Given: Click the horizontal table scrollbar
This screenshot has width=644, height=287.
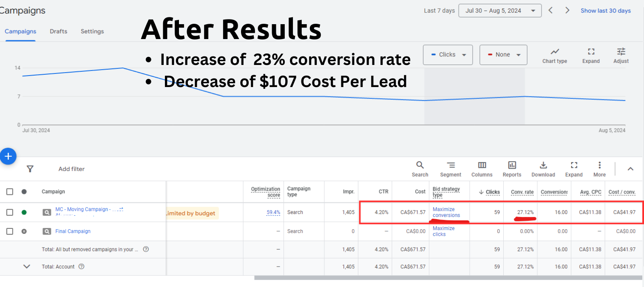Looking at the screenshot, I should click(448, 278).
